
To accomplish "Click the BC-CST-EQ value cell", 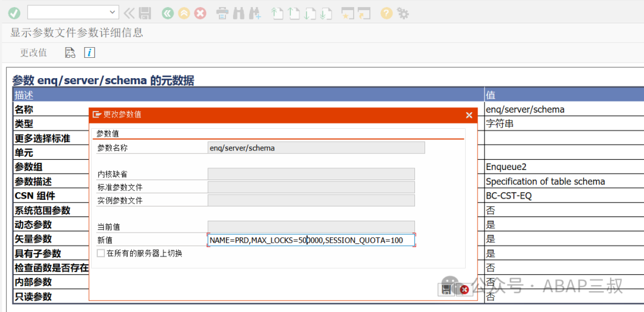I will pos(509,196).
